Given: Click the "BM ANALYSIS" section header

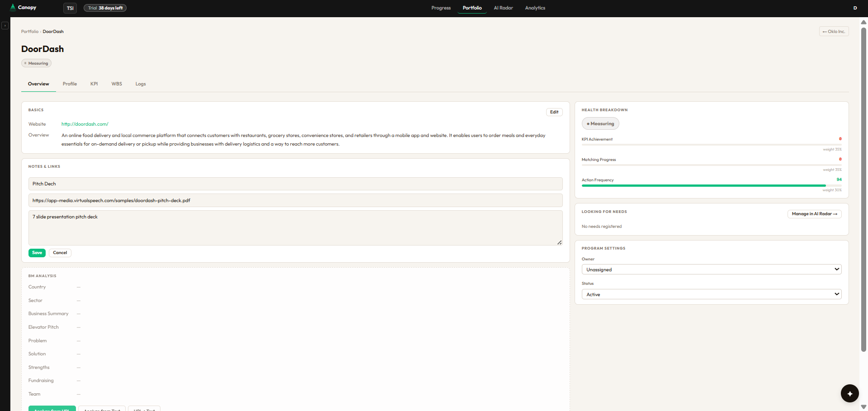Looking at the screenshot, I should [42, 276].
